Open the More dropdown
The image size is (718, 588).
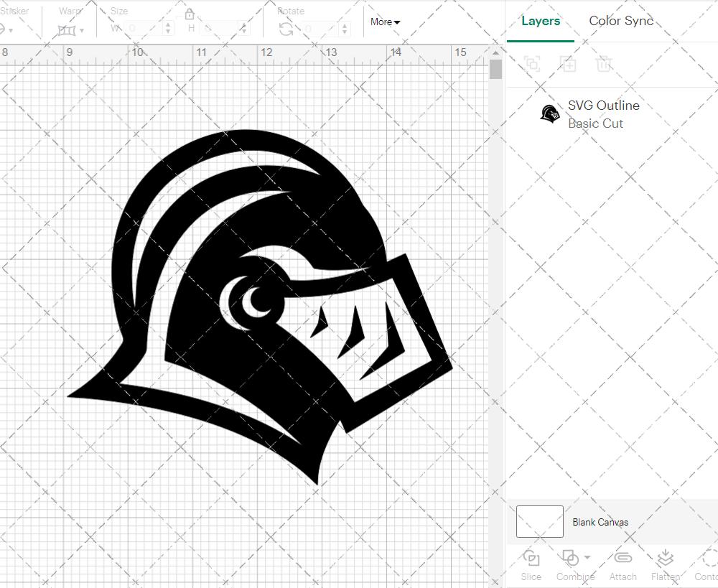[x=385, y=22]
